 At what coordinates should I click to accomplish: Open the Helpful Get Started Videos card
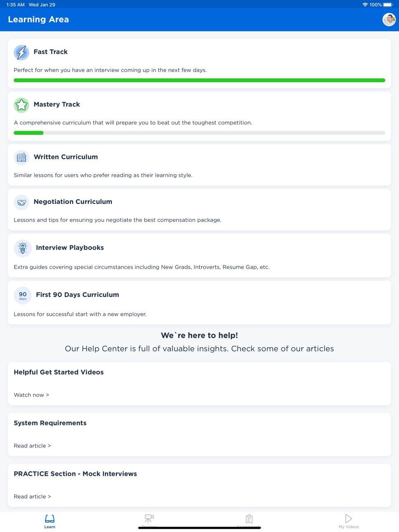[x=199, y=384]
